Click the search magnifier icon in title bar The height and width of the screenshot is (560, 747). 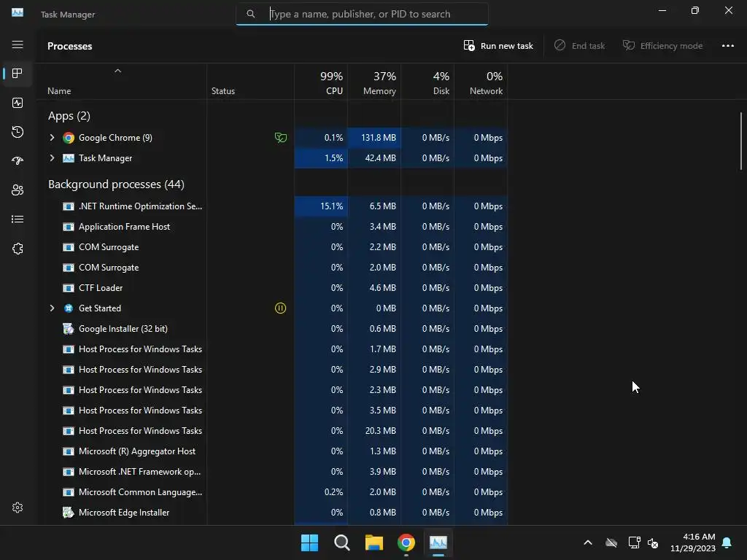click(x=251, y=14)
